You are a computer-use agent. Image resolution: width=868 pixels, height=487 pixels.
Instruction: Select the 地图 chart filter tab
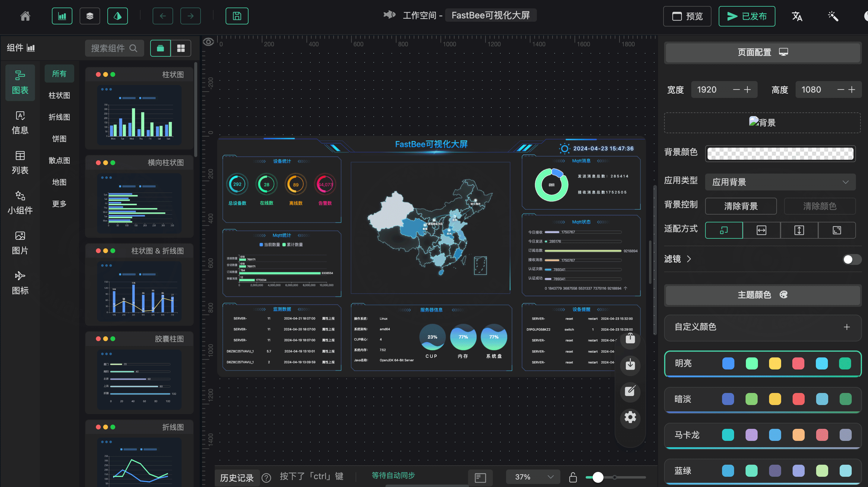(x=59, y=182)
